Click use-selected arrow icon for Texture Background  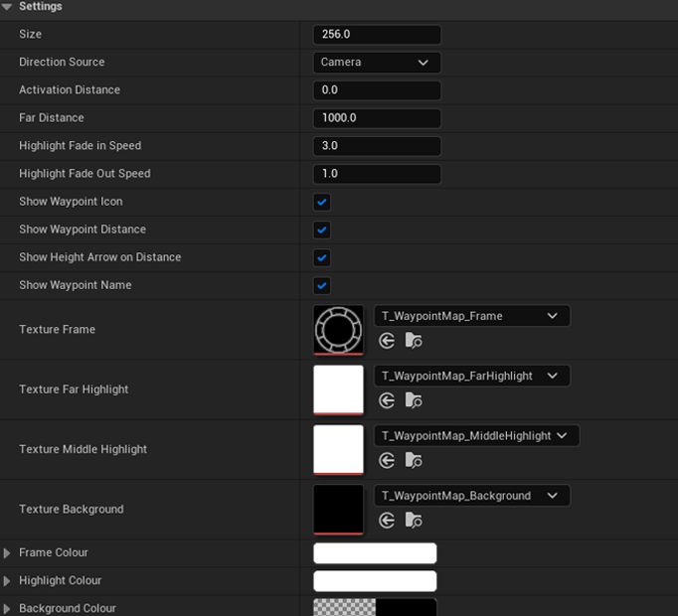point(387,520)
